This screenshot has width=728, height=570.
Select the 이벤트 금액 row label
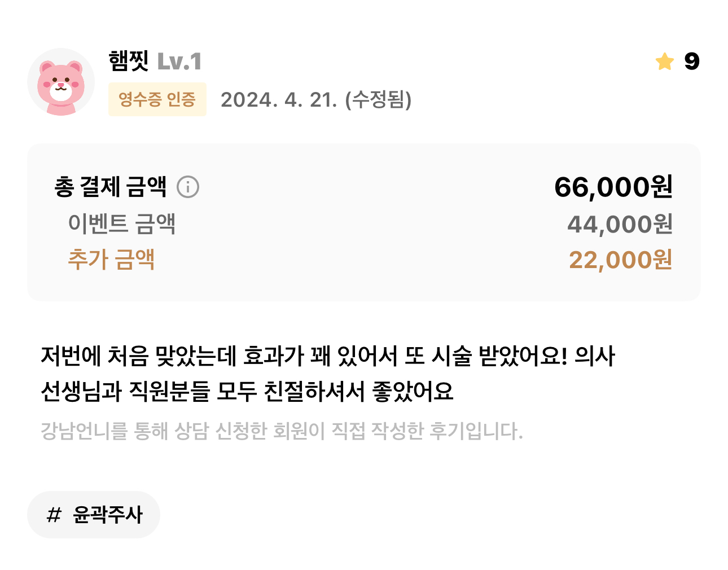coord(122,223)
